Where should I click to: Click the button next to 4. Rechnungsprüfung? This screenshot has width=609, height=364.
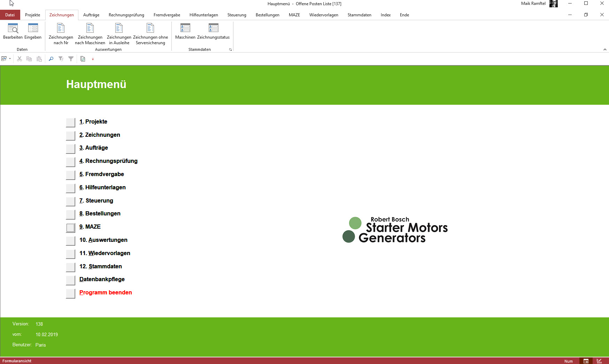pos(70,162)
